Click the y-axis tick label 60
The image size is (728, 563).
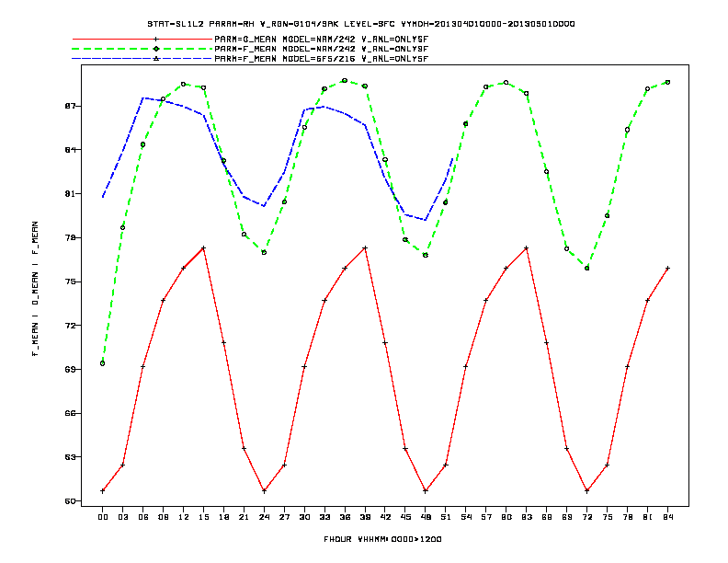70,500
